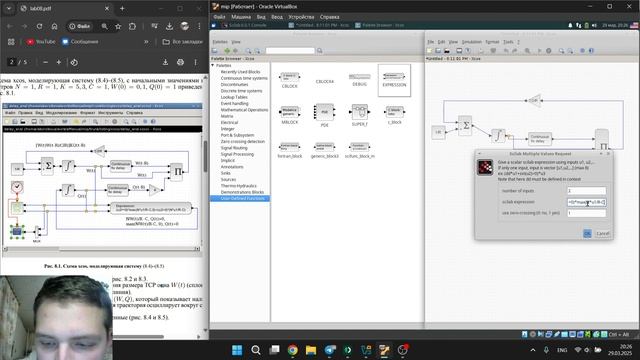
Task: Expand hidden bookmarks chevron in bookmarks bar
Action: point(146,42)
